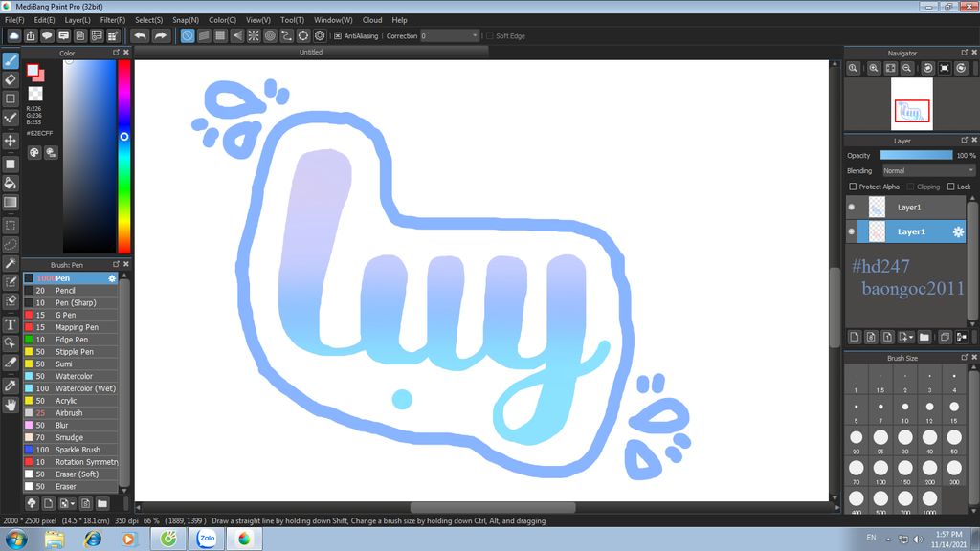Viewport: 980px width, 551px height.
Task: Select the Airbrush brush
Action: [x=71, y=413]
